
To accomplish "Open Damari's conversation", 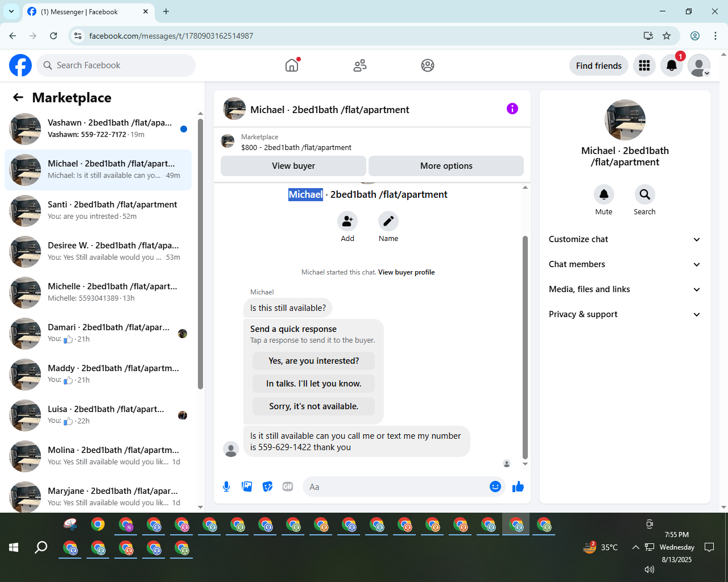I will pos(98,334).
